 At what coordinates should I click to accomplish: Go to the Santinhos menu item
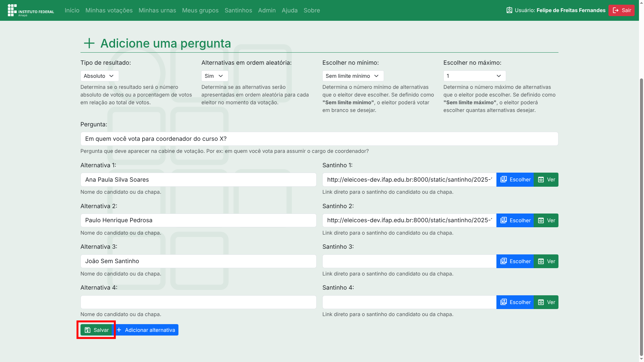[x=238, y=10]
